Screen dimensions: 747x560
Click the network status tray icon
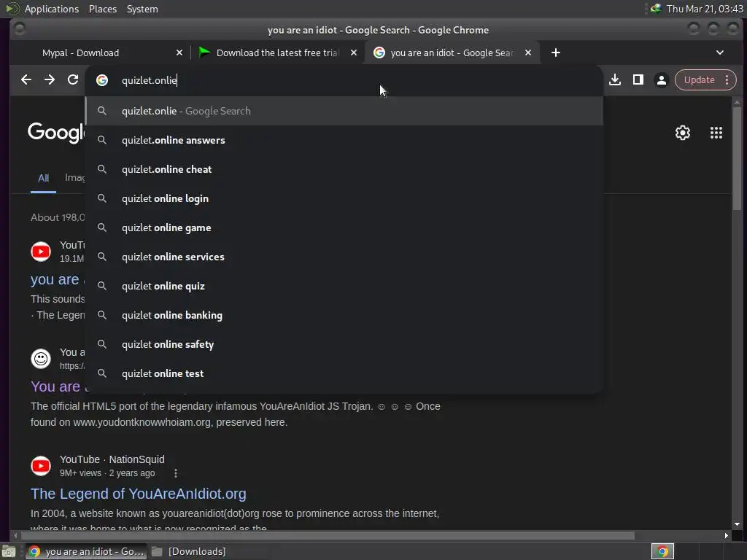pos(656,9)
